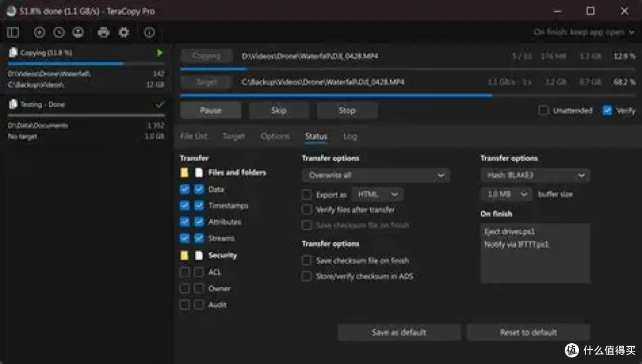This screenshot has height=364, width=642.
Task: Click the TeraCopy app icon in title bar
Action: (11, 11)
